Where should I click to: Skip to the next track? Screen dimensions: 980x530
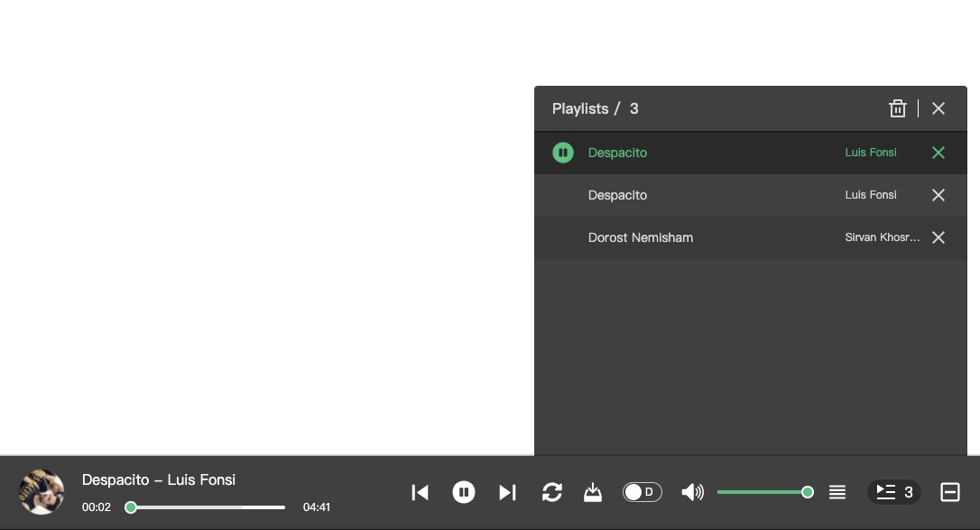pos(507,492)
